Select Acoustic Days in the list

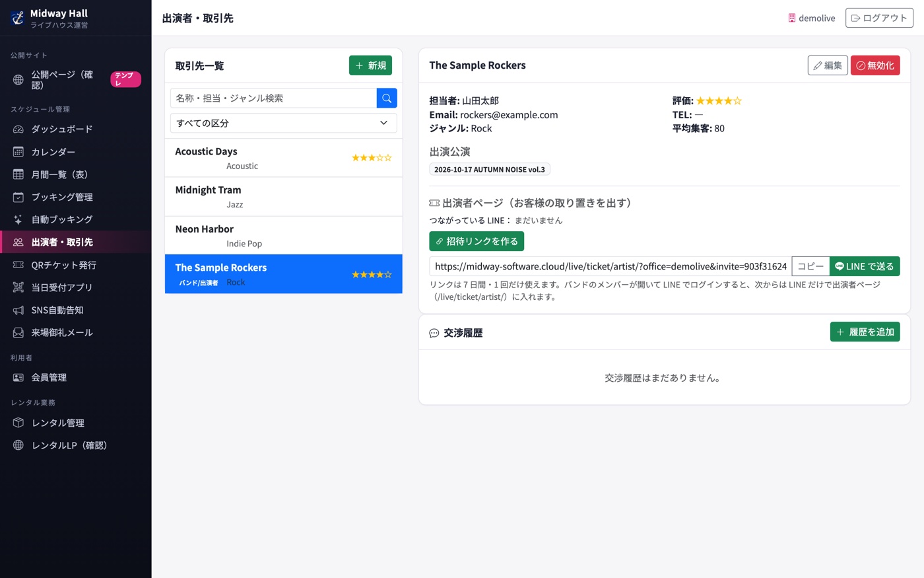tap(284, 158)
